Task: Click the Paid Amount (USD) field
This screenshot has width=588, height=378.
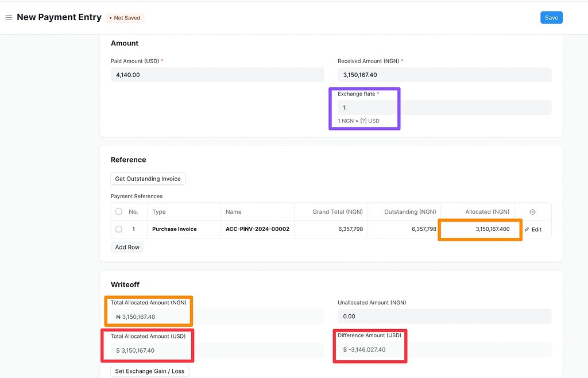Action: pyautogui.click(x=218, y=74)
